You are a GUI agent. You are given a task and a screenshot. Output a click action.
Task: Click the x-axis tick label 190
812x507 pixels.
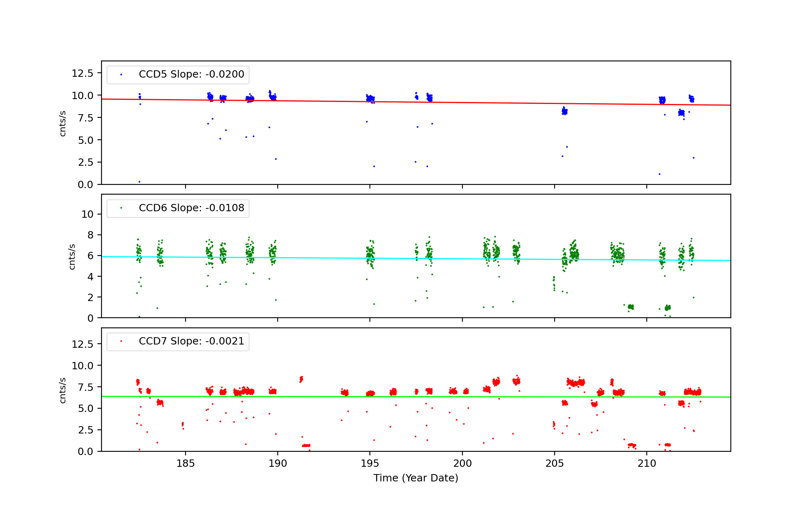278,464
